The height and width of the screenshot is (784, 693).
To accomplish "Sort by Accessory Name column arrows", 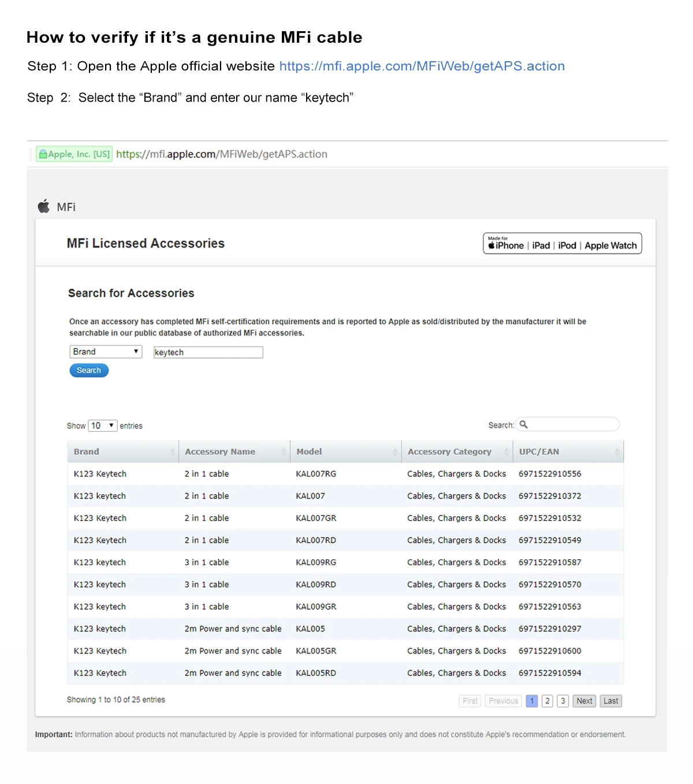I will click(284, 452).
